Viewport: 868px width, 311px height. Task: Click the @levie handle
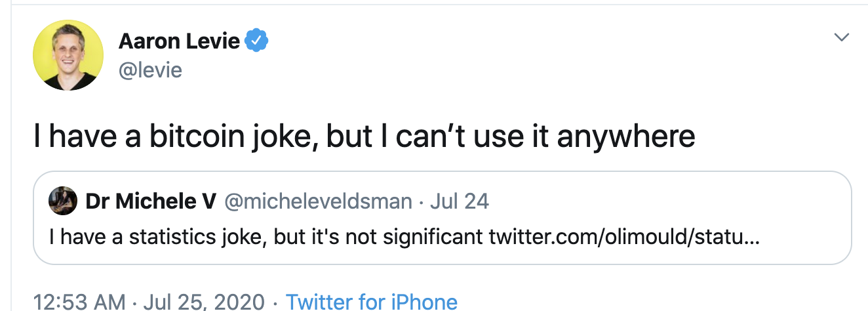click(x=150, y=69)
